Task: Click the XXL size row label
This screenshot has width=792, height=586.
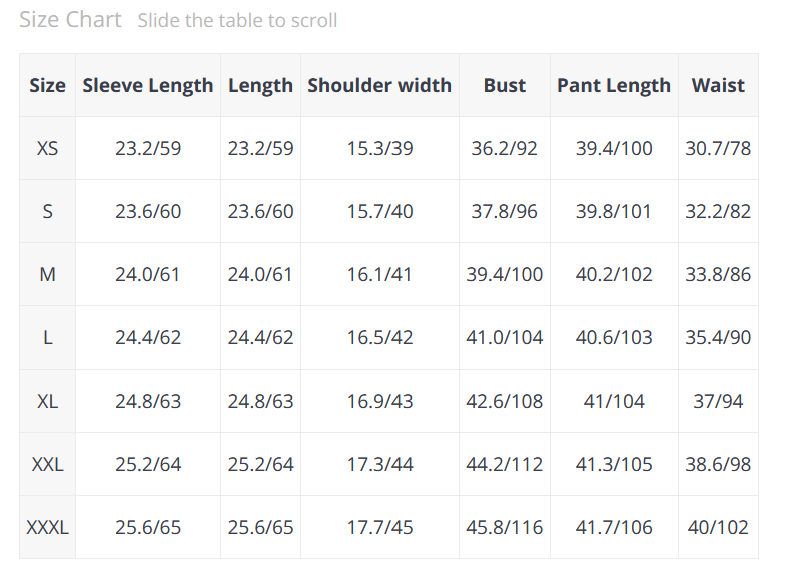Action: (47, 464)
